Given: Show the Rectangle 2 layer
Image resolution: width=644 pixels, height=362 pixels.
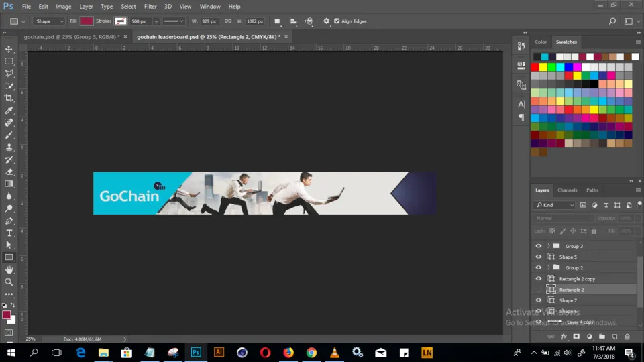Looking at the screenshot, I should [x=539, y=290].
